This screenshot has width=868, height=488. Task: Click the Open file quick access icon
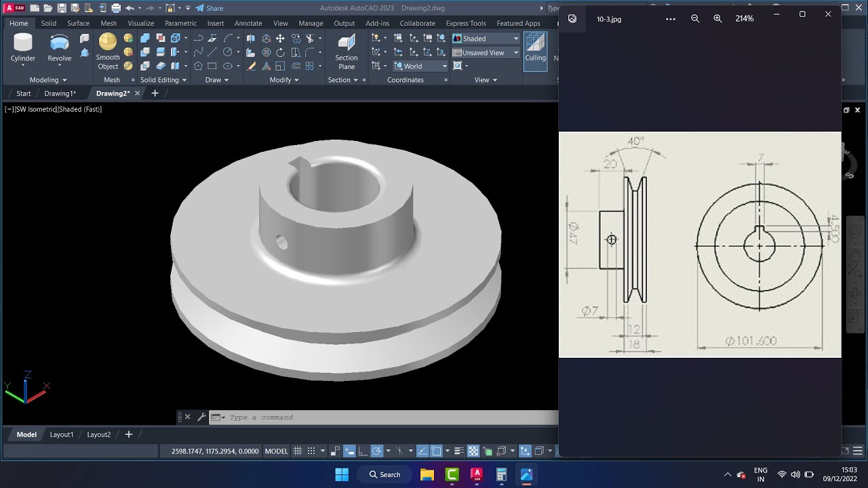pos(47,8)
